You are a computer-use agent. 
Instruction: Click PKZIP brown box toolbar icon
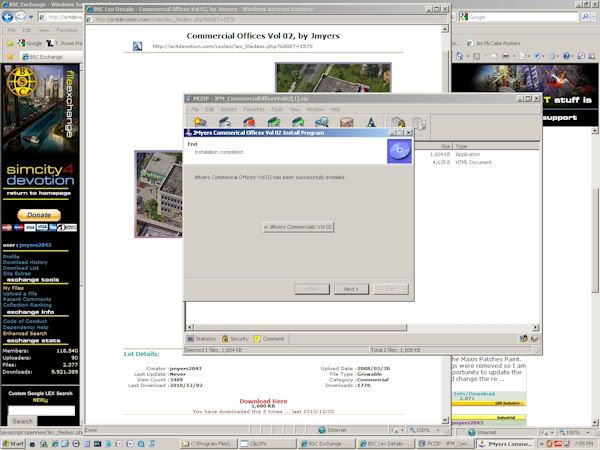(x=346, y=122)
